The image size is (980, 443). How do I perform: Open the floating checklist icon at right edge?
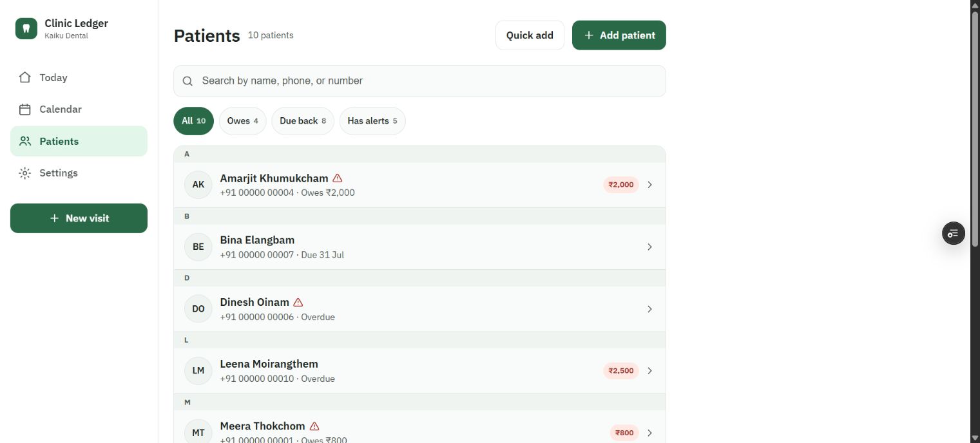(954, 233)
